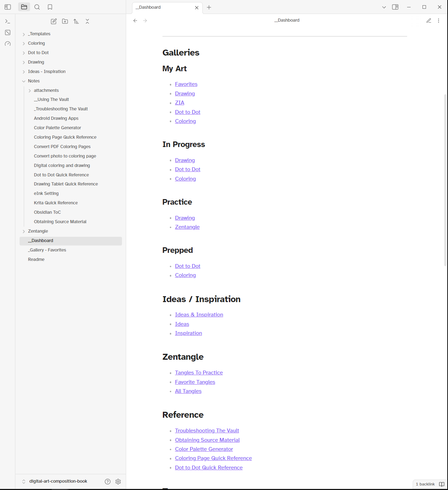Show the 1 backlink panel
This screenshot has height=490, width=448.
[x=425, y=484]
